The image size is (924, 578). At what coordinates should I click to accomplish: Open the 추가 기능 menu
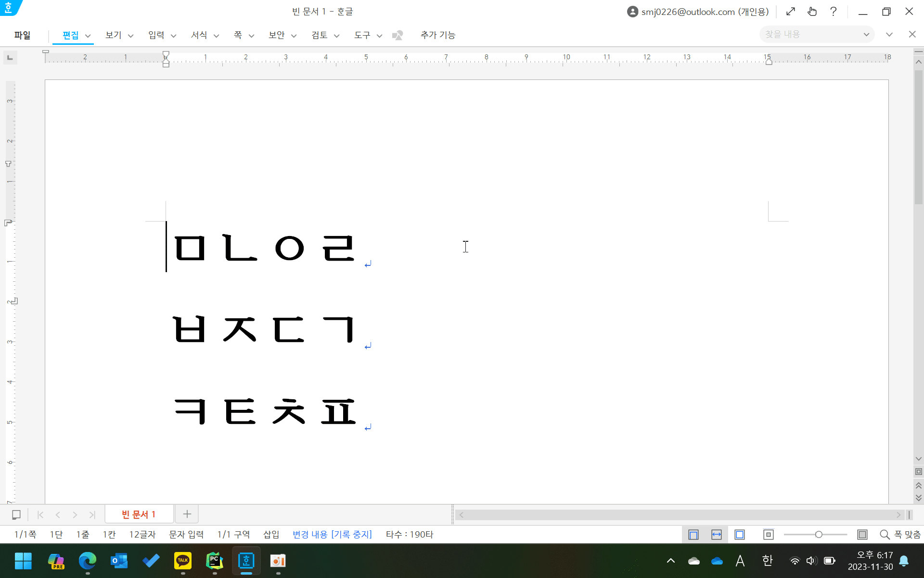pos(437,35)
